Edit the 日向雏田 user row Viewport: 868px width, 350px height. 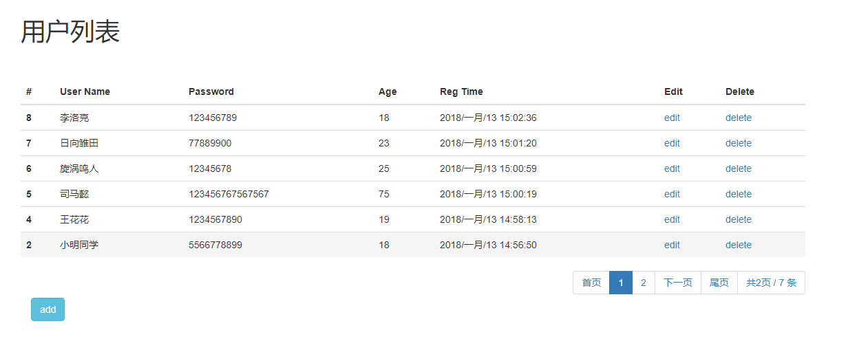coord(672,143)
